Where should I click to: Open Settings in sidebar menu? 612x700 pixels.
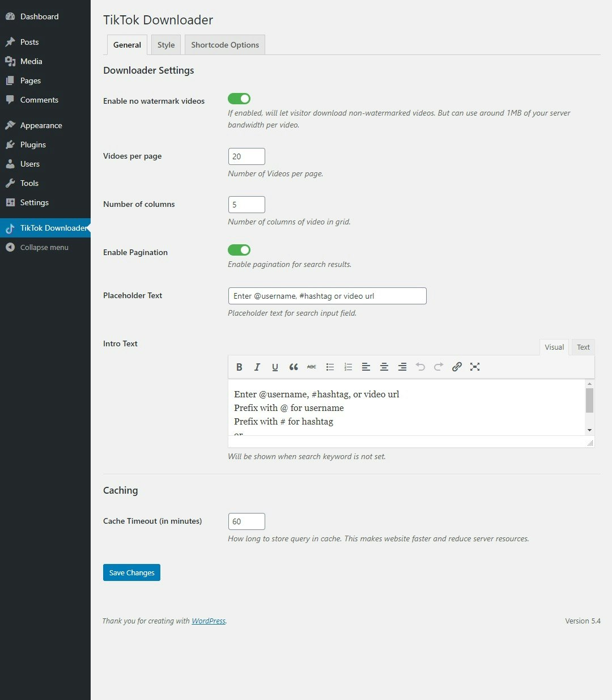(45, 202)
